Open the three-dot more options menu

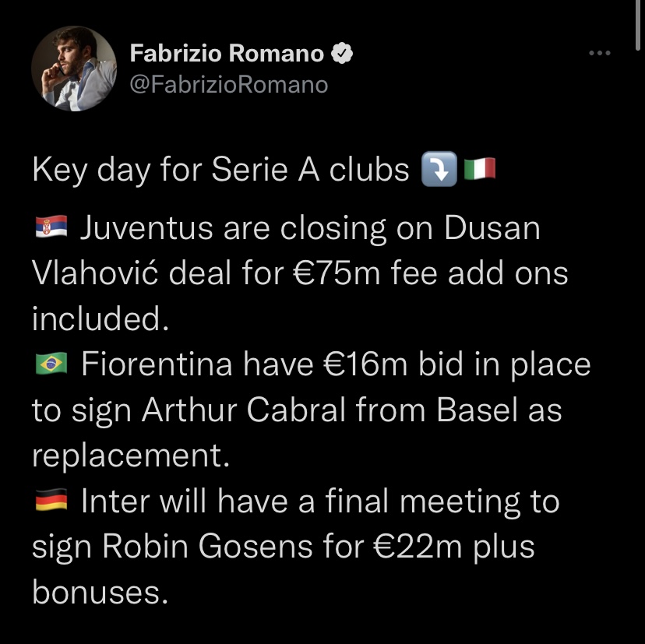pos(599,53)
